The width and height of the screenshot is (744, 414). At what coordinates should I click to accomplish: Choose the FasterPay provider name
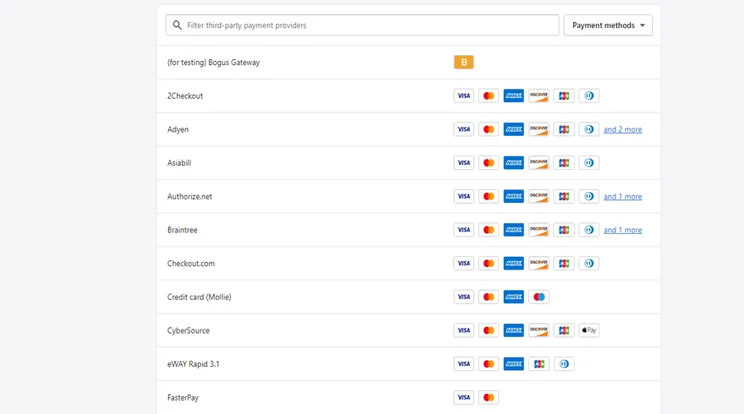pos(183,398)
